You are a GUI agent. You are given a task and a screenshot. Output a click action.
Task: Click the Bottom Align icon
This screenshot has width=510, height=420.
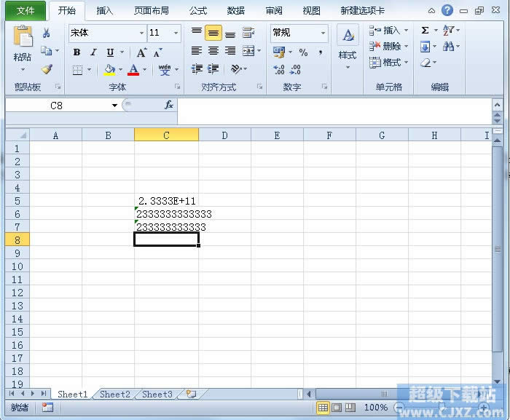[230, 33]
